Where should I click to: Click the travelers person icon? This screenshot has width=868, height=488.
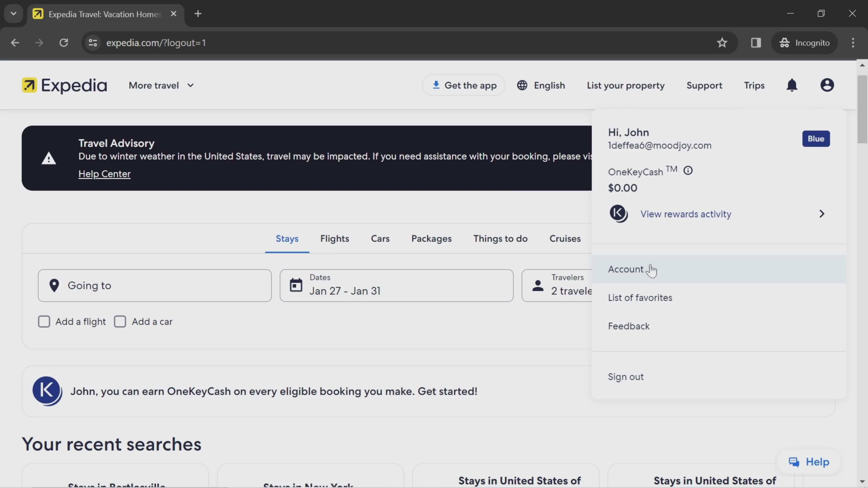pyautogui.click(x=537, y=285)
